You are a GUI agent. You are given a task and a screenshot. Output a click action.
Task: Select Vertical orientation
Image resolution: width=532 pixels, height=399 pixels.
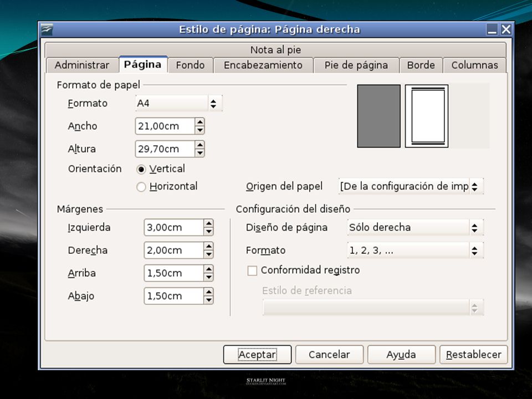pyautogui.click(x=141, y=169)
